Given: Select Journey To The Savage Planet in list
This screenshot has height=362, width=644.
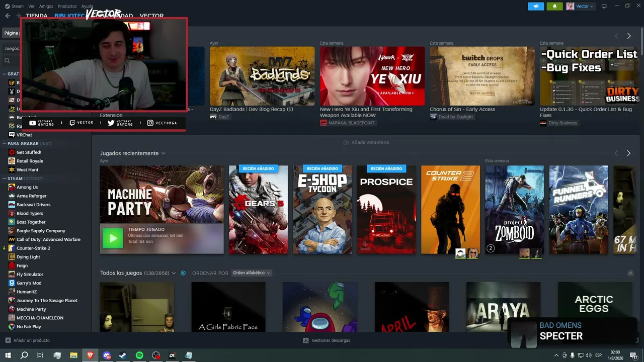Looking at the screenshot, I should coord(47,300).
